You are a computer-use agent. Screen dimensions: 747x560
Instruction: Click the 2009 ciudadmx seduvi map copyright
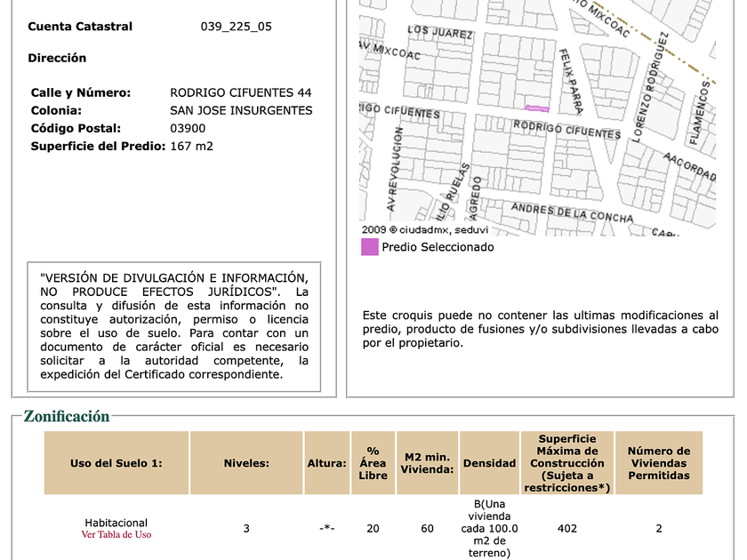[425, 229]
